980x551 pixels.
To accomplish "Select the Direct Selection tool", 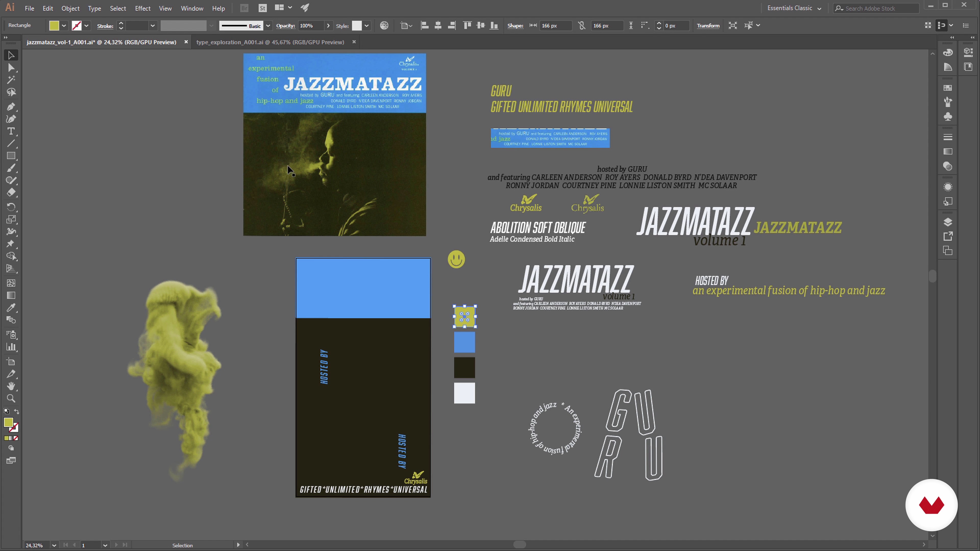I will (x=11, y=68).
